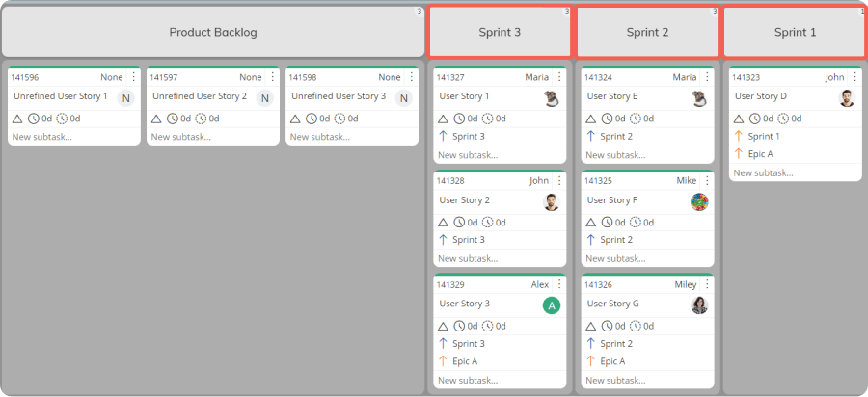Click the dashed remaining-time clock on User Story D
Image resolution: width=868 pixels, height=397 pixels.
click(783, 119)
